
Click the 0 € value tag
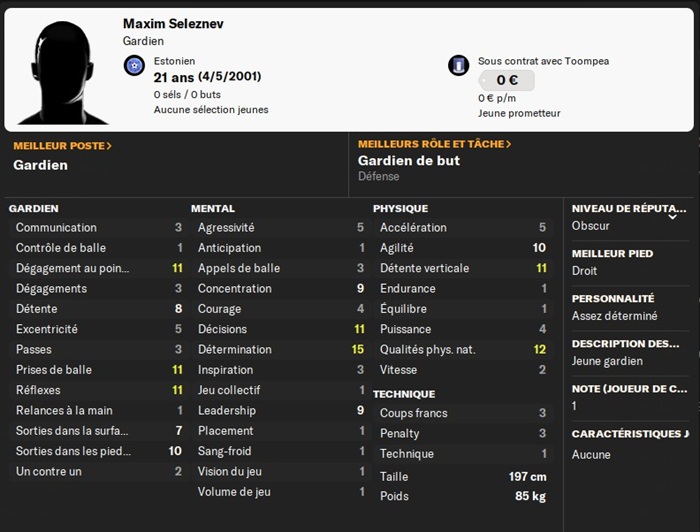pos(507,80)
